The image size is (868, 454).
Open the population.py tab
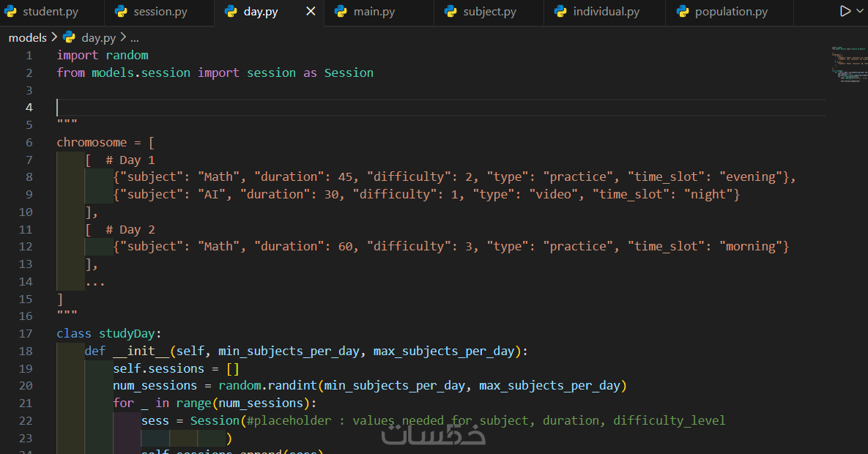(x=731, y=12)
